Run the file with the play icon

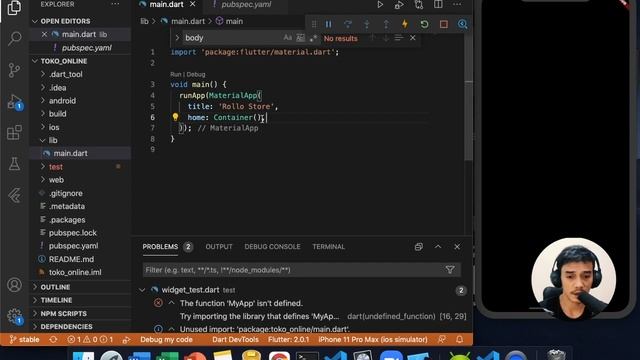point(380,4)
